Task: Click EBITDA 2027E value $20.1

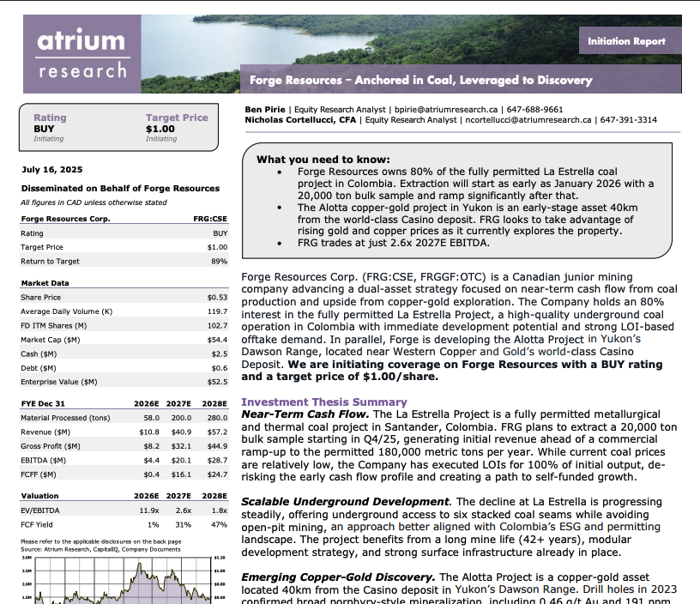Action: [181, 460]
